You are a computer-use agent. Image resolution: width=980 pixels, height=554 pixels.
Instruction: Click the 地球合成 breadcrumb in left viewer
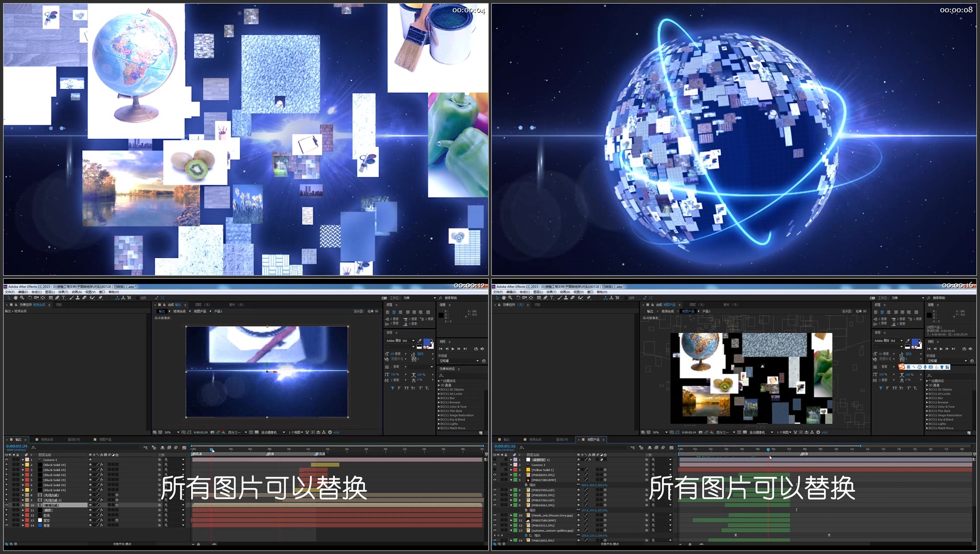pos(179,311)
